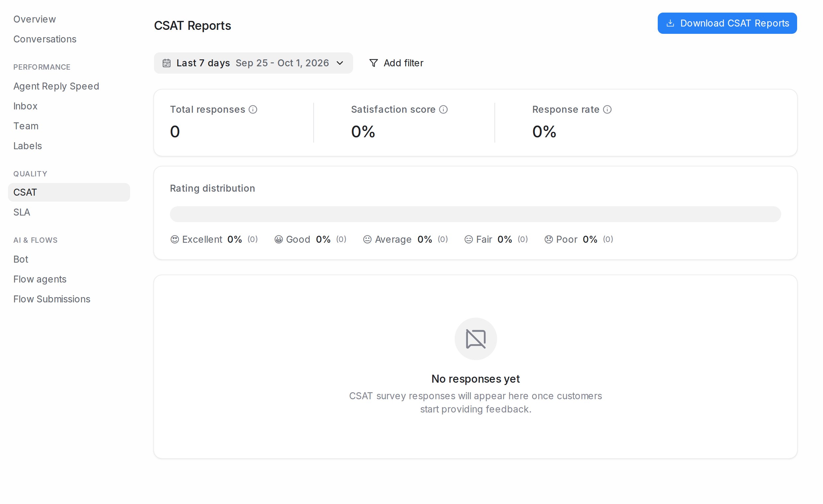Click the Response rate info icon

point(607,109)
